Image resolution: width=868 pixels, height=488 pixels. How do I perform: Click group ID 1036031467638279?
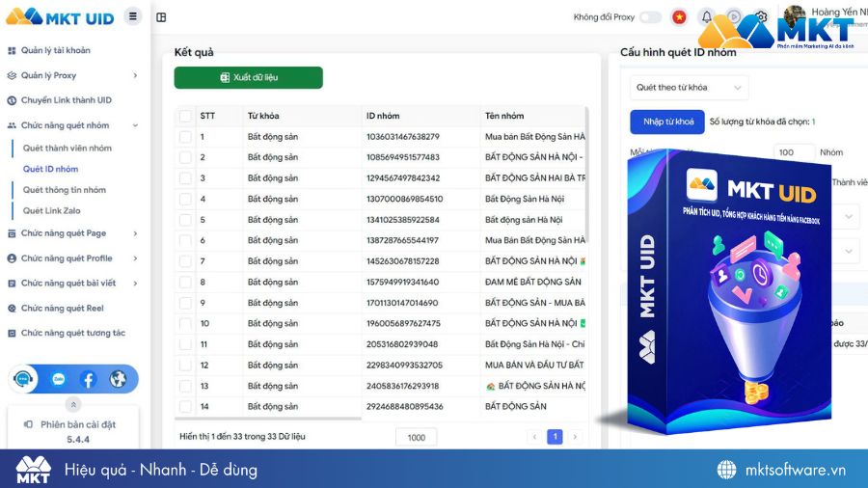point(403,137)
